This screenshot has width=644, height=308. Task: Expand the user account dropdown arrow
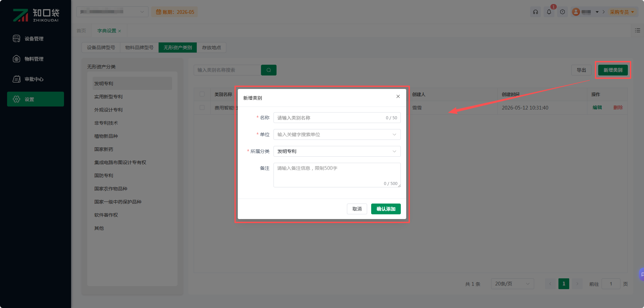click(x=597, y=12)
